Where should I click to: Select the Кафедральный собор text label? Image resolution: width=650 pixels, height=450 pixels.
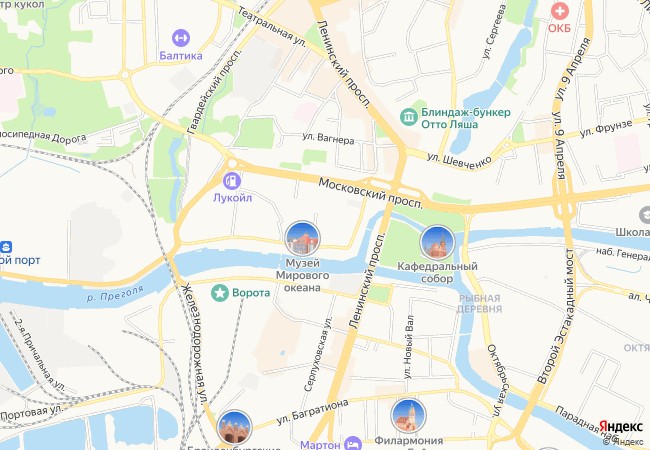pyautogui.click(x=437, y=272)
